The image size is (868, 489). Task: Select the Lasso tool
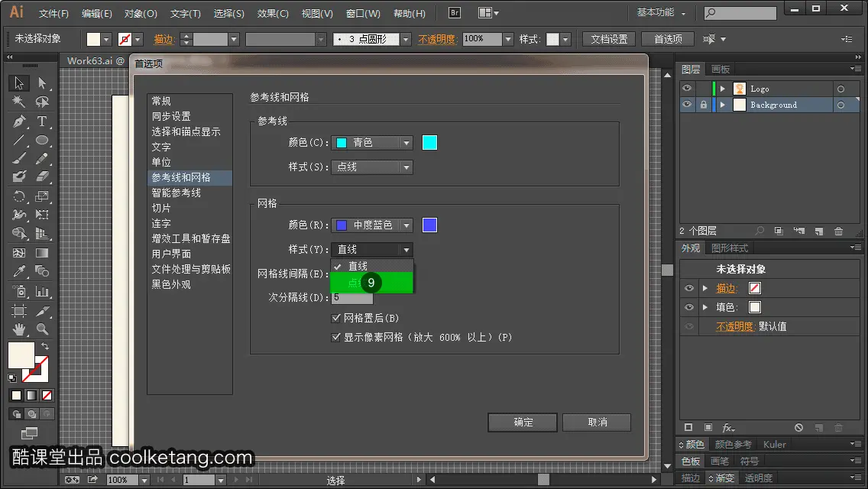point(42,102)
